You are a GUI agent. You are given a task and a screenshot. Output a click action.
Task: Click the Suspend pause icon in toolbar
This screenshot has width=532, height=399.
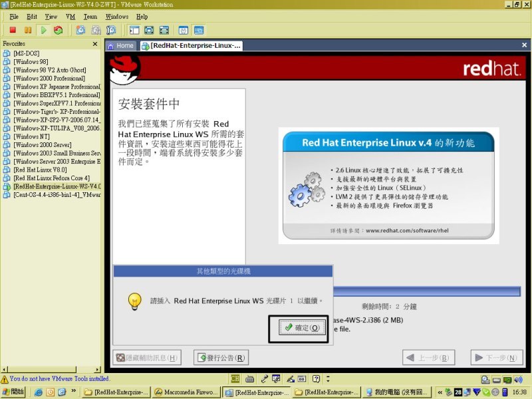pos(28,30)
